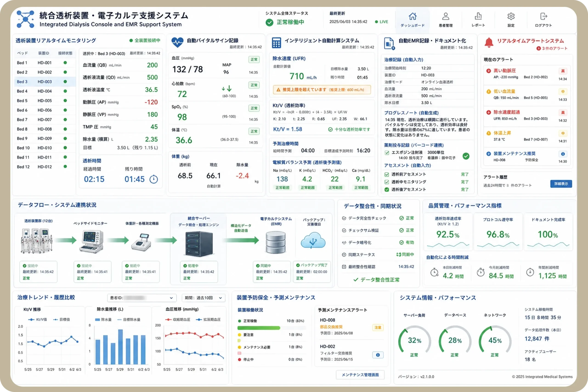Screen dimensions: 588x392
Task: Click the 正常稼働 green progress bar
Action: coord(259,328)
